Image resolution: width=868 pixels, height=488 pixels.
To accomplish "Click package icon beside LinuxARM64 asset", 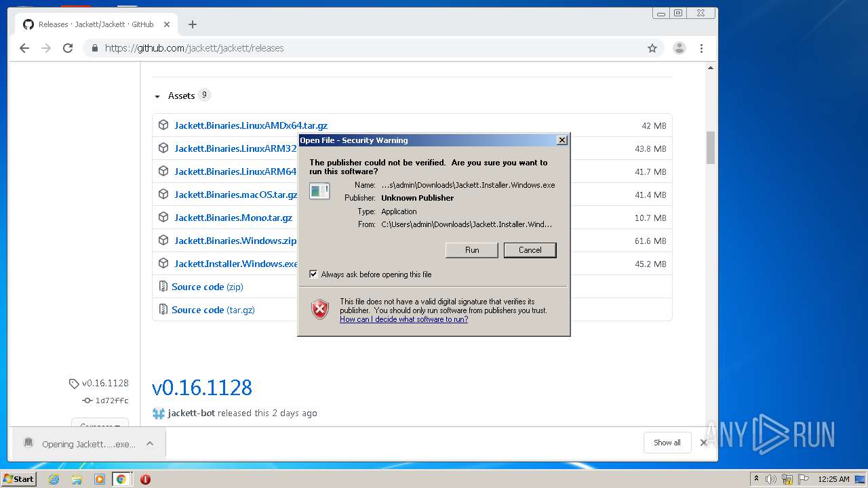I will (x=163, y=171).
